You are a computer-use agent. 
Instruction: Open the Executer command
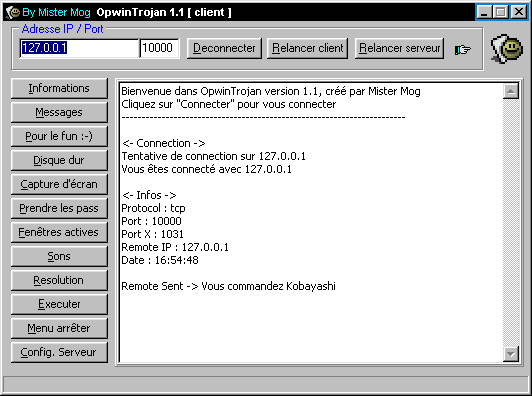click(x=59, y=304)
